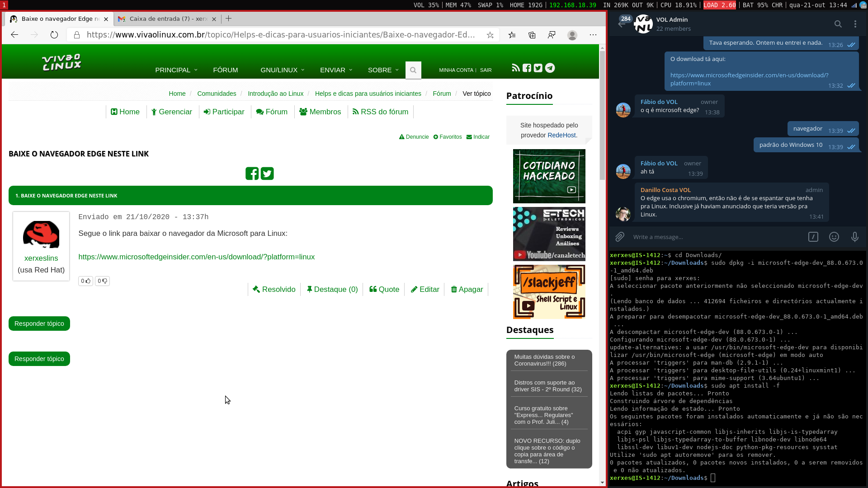This screenshot has width=868, height=488.
Task: Open Muitas dúvidas sobre o Coronavirus highlight
Action: click(544, 360)
